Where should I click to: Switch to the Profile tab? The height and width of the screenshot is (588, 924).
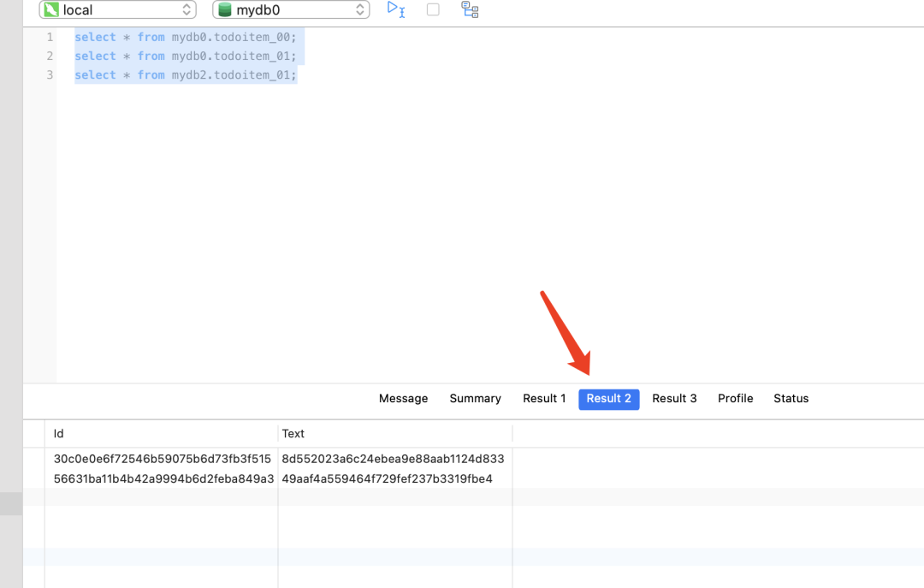[735, 399]
